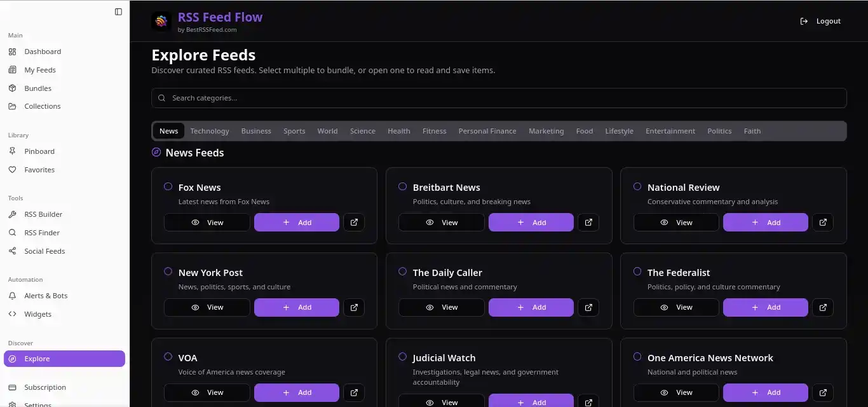The width and height of the screenshot is (868, 407).
Task: View The Federalist feed
Action: (x=676, y=308)
